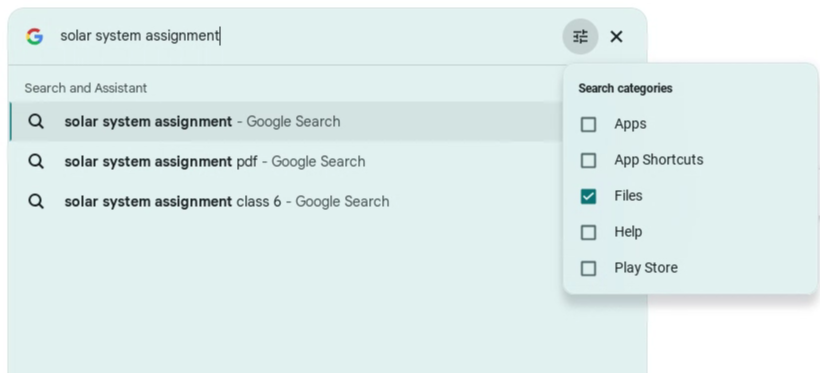Click the Files category label

point(628,196)
